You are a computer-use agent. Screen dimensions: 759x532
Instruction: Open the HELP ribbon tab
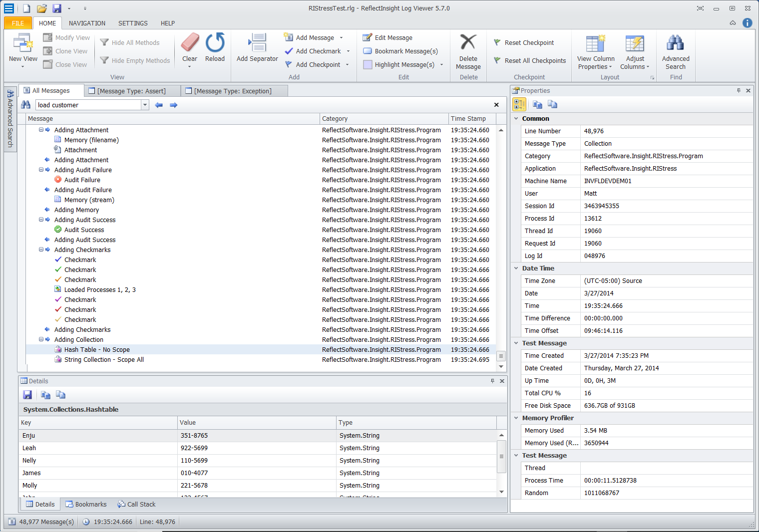(168, 23)
